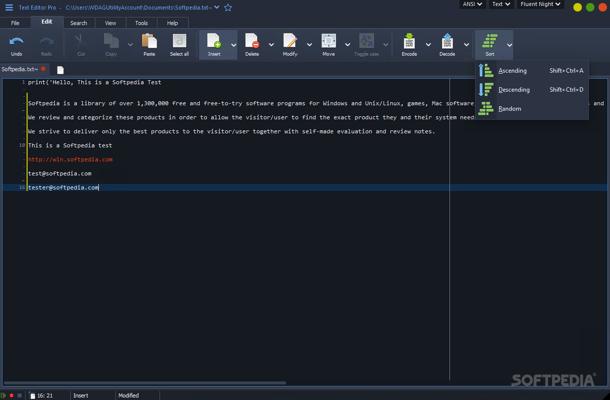Click the green maximize window button
Viewport: 610px width, 400px height.
[x=590, y=7]
